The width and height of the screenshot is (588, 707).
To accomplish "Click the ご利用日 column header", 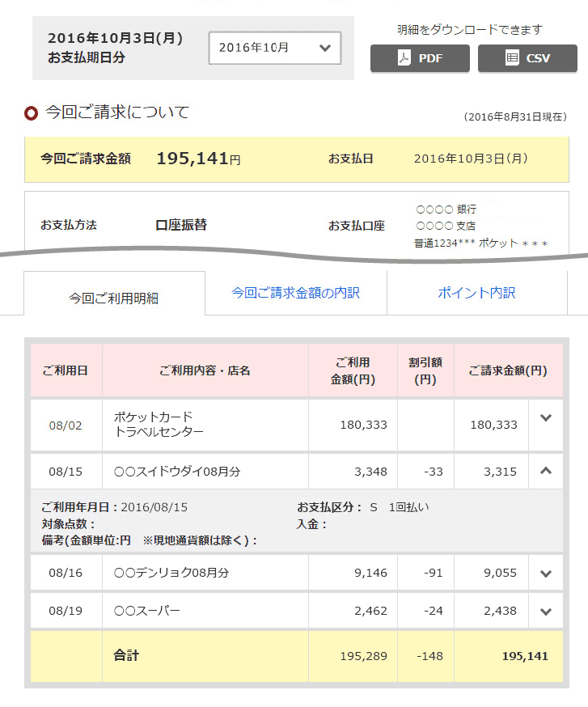I will click(x=66, y=370).
